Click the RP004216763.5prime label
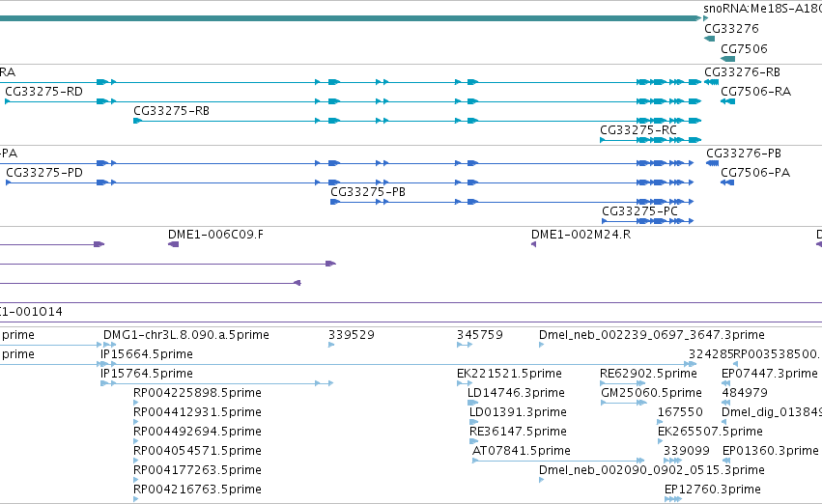This screenshot has width=822, height=504. point(197,490)
